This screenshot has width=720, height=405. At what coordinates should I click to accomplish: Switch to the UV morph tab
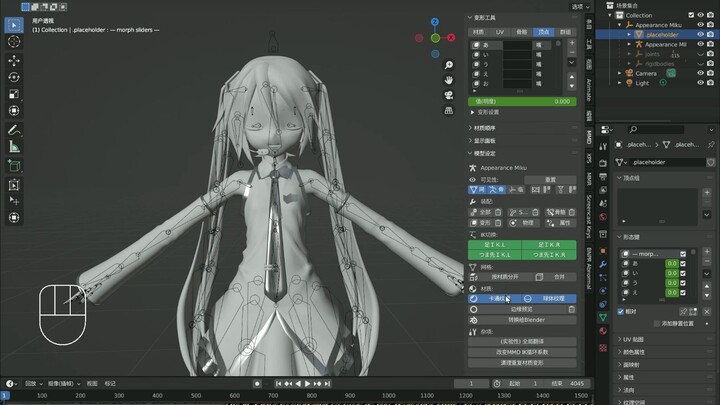coord(500,32)
